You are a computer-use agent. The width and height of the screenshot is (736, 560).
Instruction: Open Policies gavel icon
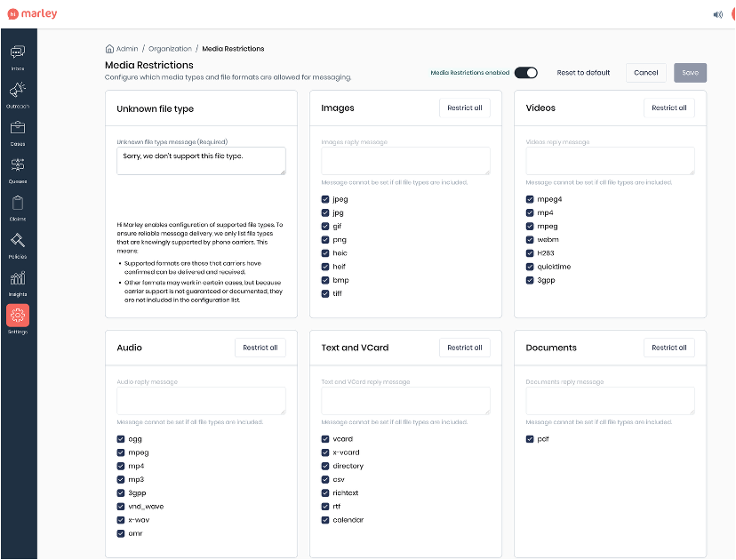click(x=18, y=243)
